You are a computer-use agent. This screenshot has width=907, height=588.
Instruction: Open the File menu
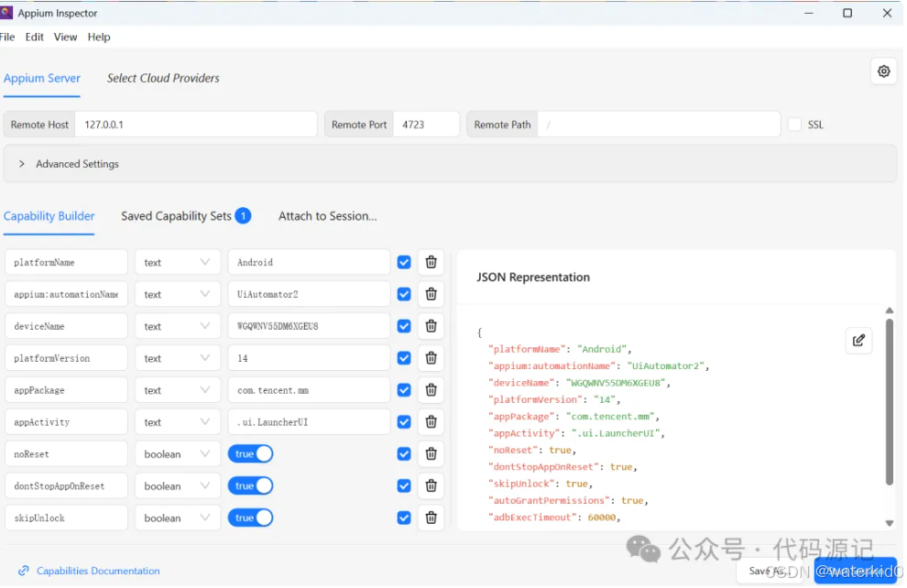(x=7, y=37)
